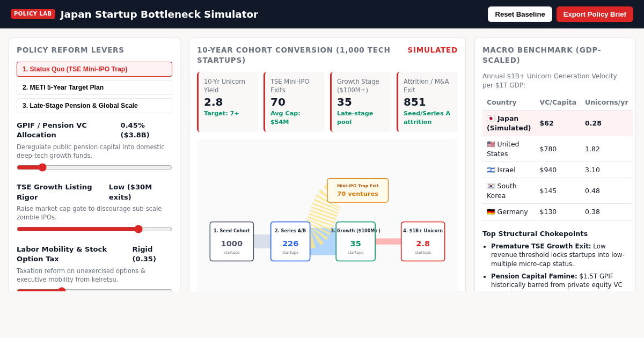The image size is (644, 338).
Task: Click the Japan flag icon
Action: [x=491, y=119]
